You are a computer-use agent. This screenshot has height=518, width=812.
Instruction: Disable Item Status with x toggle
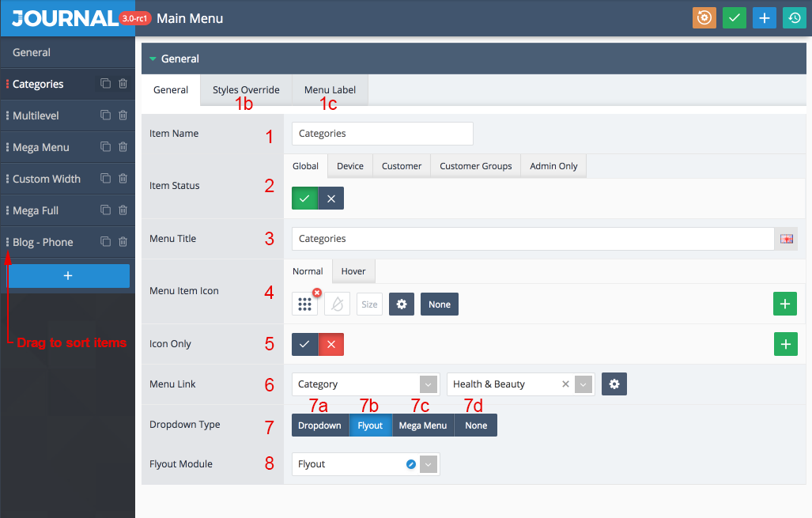click(x=331, y=199)
